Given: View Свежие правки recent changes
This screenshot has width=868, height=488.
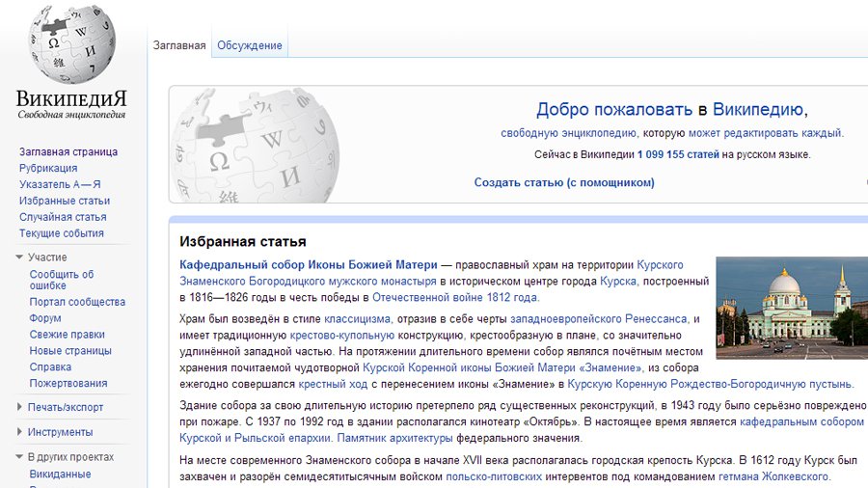Looking at the screenshot, I should (x=67, y=335).
